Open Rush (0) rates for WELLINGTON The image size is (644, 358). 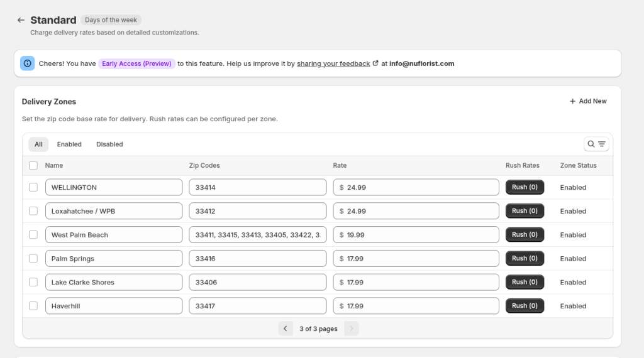[x=525, y=187]
